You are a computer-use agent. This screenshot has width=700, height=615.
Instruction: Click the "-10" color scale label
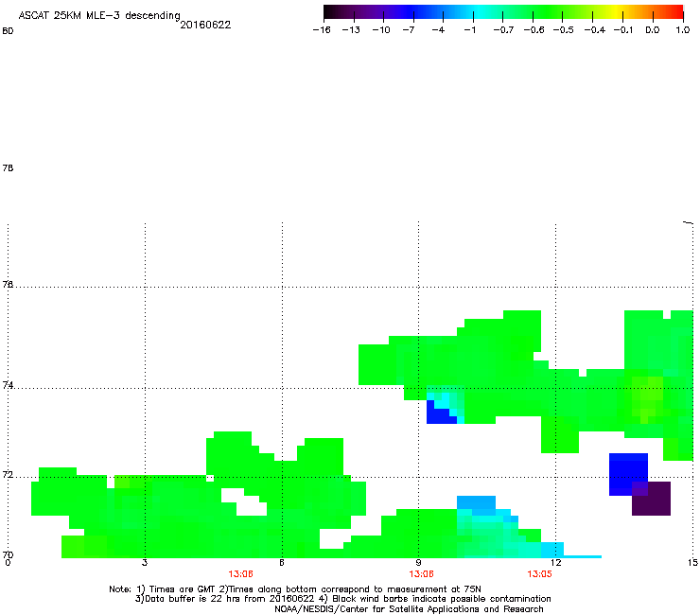point(381,30)
